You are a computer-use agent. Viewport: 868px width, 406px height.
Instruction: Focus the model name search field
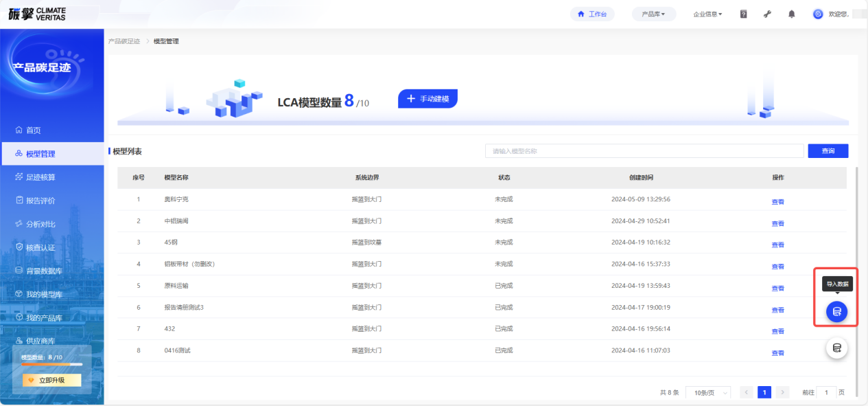pyautogui.click(x=644, y=151)
